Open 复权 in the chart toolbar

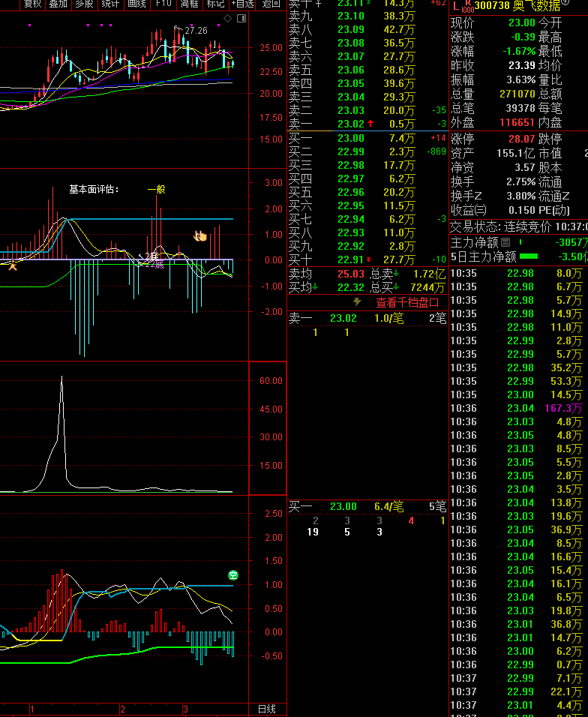(x=32, y=4)
